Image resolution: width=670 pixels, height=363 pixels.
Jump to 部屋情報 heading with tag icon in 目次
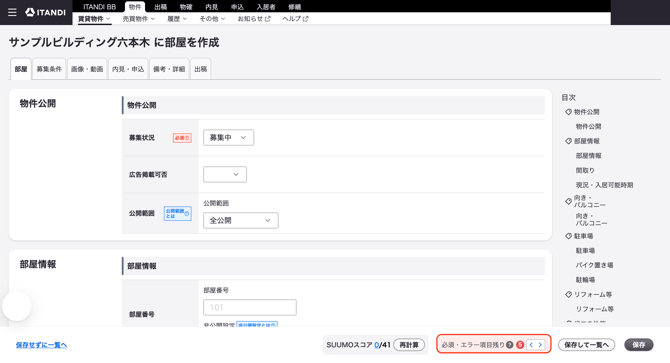pyautogui.click(x=582, y=141)
